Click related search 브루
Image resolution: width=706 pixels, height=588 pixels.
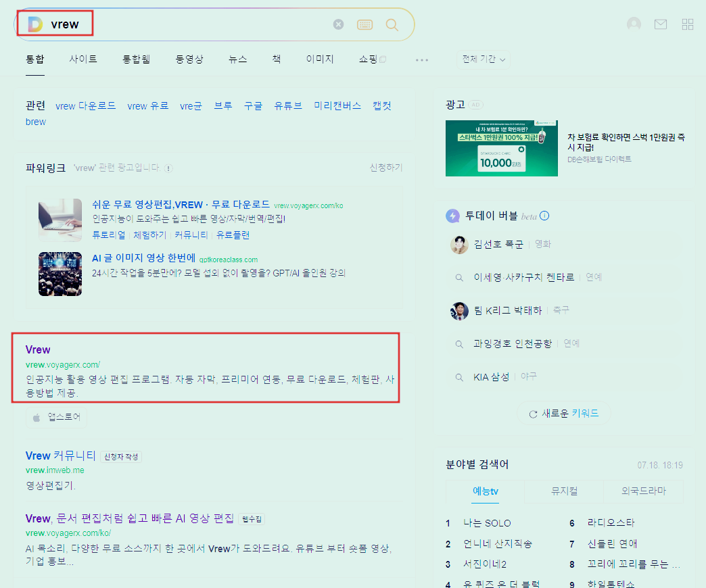(223, 105)
